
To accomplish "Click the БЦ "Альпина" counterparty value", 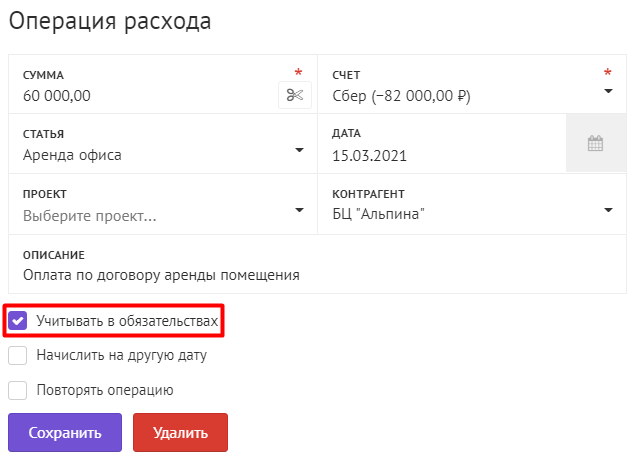I will tap(378, 214).
